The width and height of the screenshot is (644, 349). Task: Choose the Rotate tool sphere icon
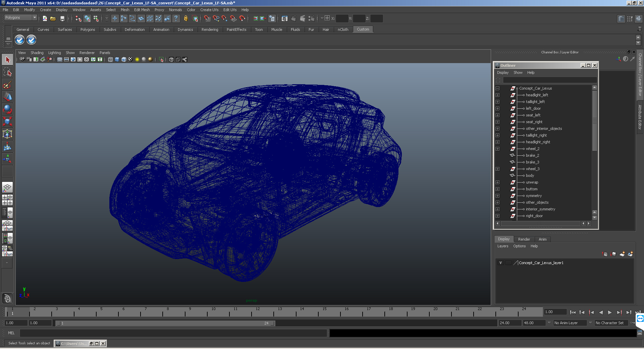click(7, 109)
